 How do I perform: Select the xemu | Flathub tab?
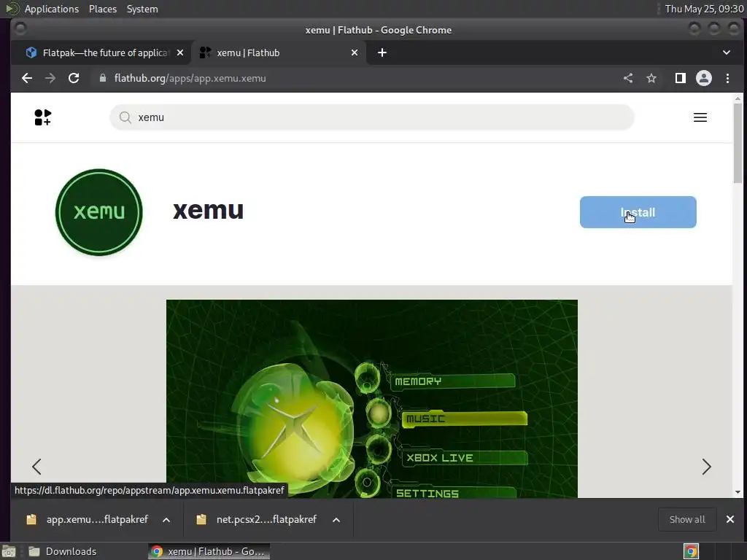click(279, 52)
